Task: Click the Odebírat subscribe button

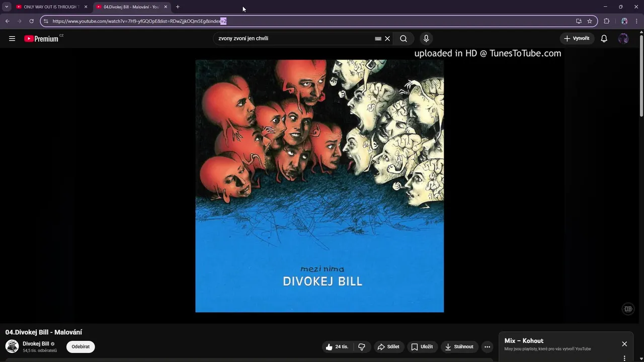Action: 80,347
